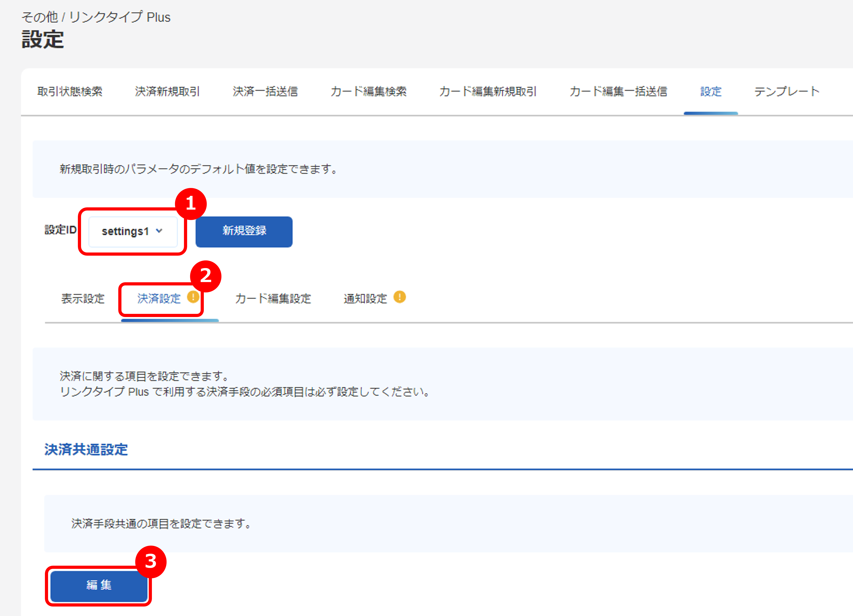This screenshot has height=616, width=853.
Task: Click the red step 3 badge
Action: click(150, 562)
